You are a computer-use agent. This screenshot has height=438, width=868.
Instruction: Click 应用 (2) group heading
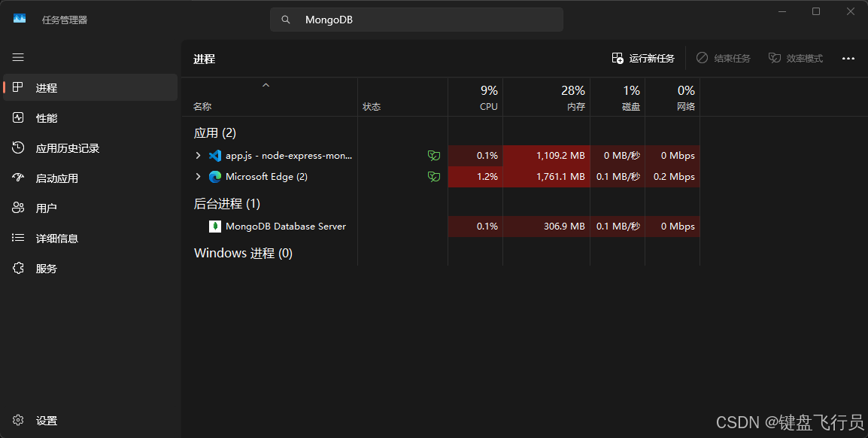[x=215, y=133]
